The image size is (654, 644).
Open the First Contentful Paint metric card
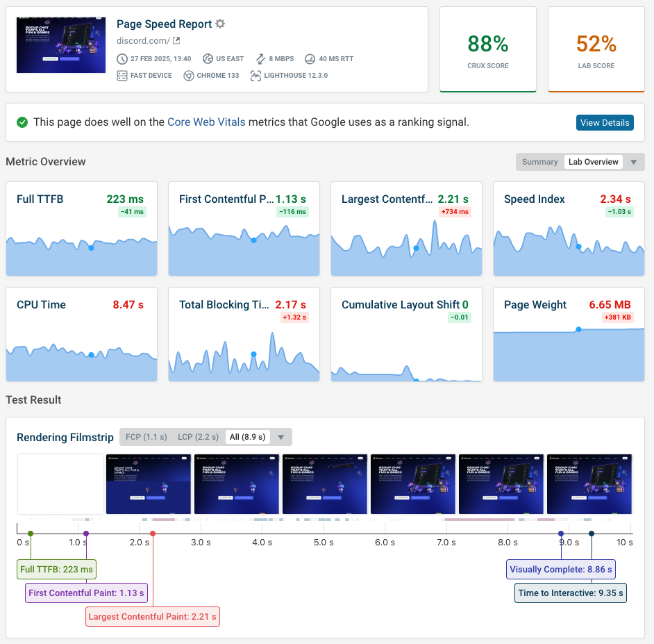click(244, 229)
